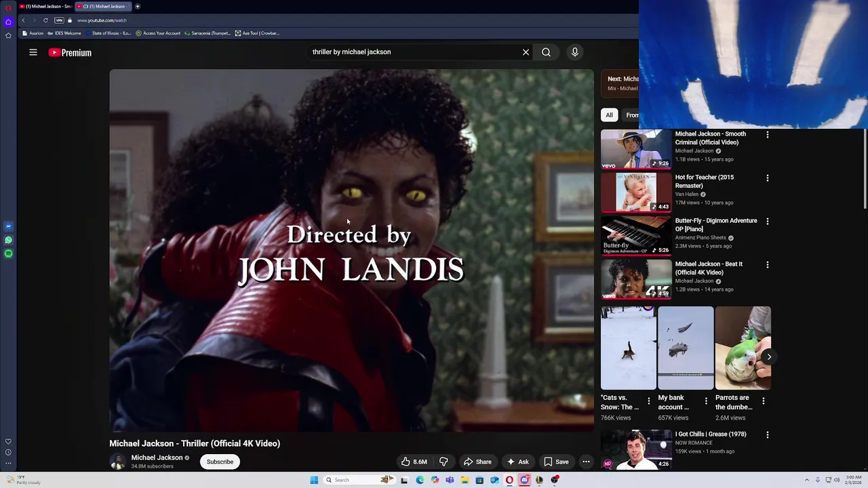Select the active Michael Jackson audio tab
Image resolution: width=868 pixels, height=488 pixels.
click(x=102, y=6)
